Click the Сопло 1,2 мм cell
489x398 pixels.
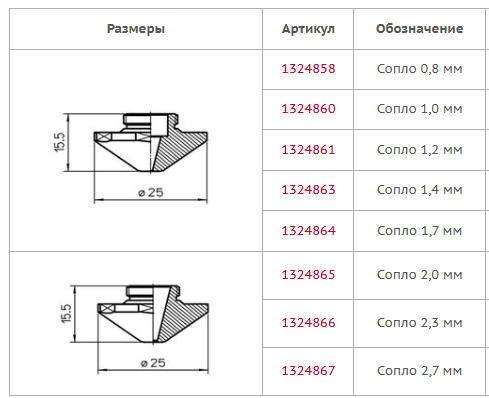coord(419,150)
